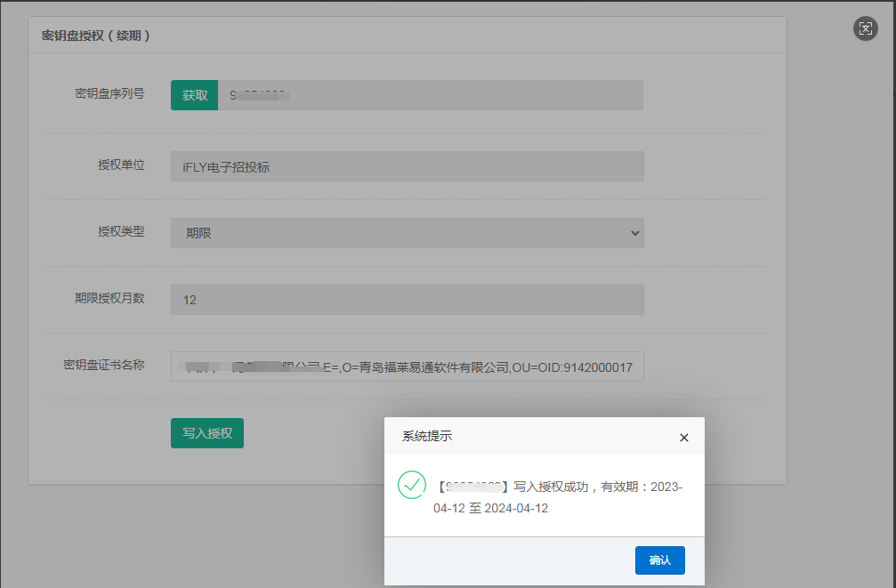Viewport: 896px width, 588px height.
Task: Click the 授权单位 label
Action: click(x=121, y=165)
